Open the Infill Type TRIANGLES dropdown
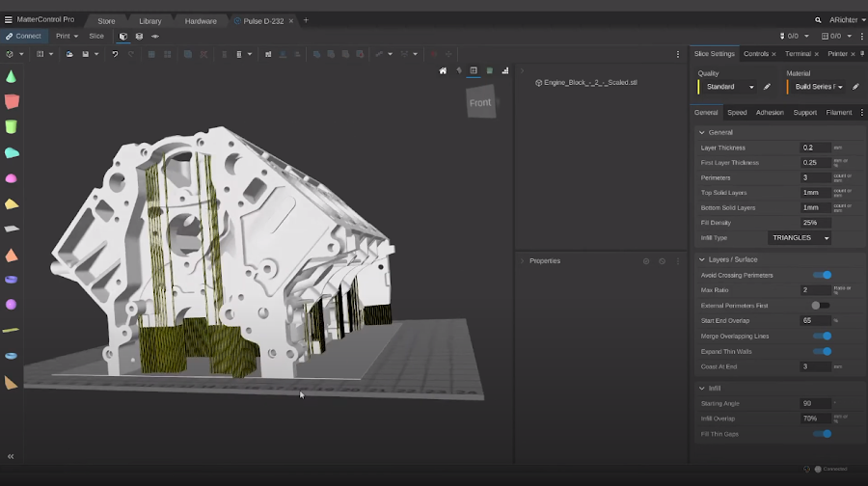 click(x=800, y=238)
